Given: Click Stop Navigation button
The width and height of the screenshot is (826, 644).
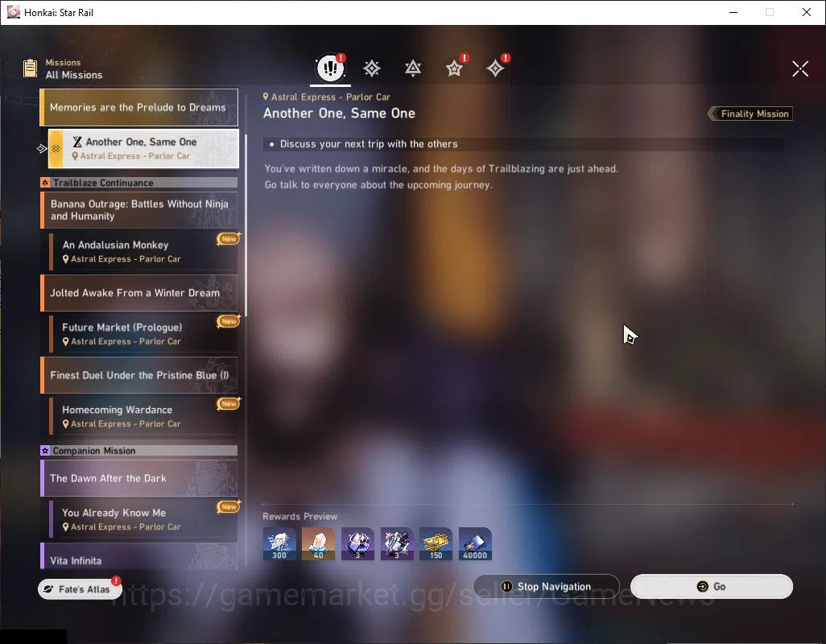Looking at the screenshot, I should (x=547, y=587).
